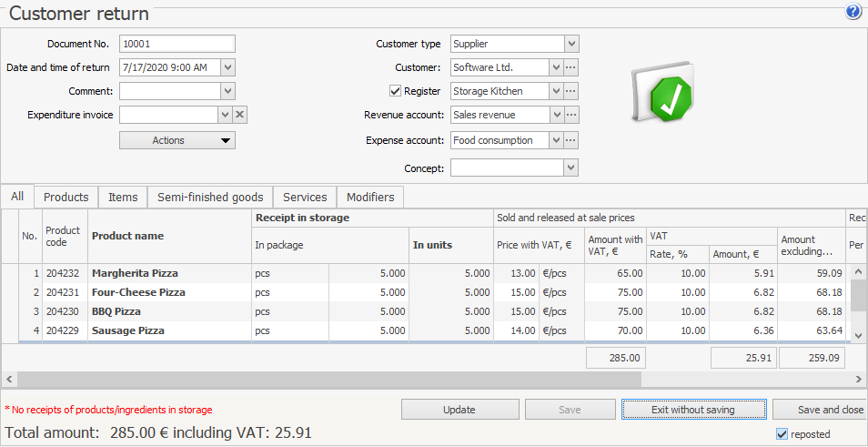Toggle the Register checkbox
Image resolution: width=868 pixels, height=447 pixels.
395,91
